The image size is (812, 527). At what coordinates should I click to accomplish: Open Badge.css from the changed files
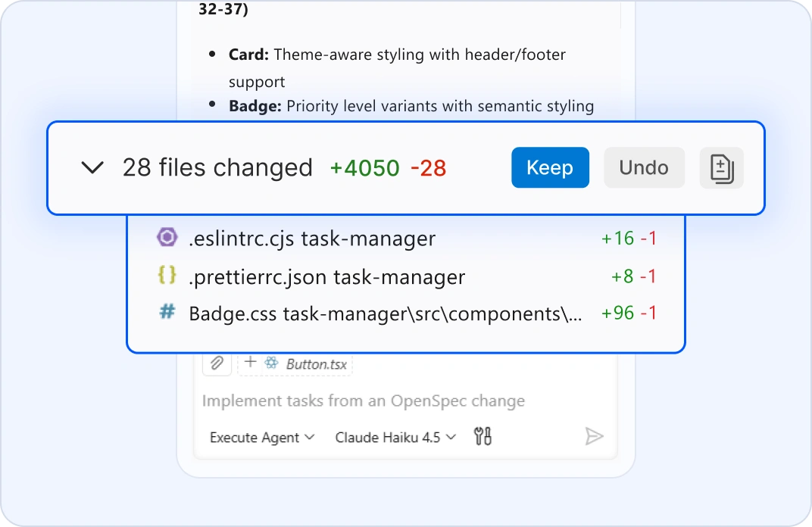point(385,313)
